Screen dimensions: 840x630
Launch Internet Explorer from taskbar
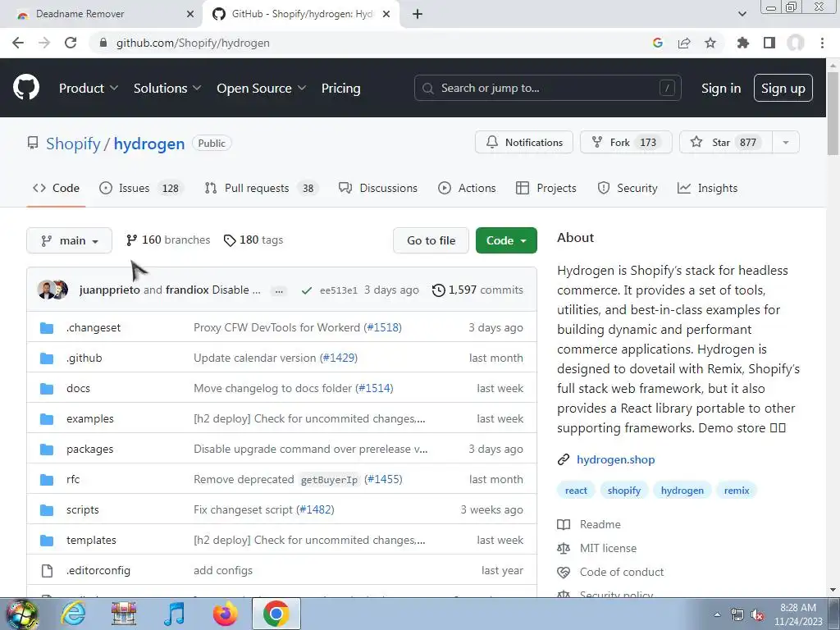(x=73, y=614)
